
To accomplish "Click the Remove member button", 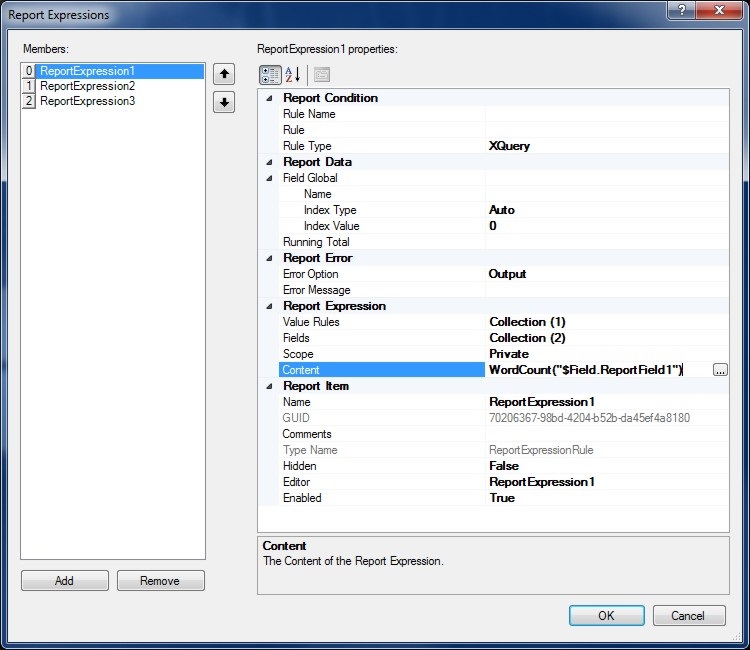I will [x=160, y=581].
